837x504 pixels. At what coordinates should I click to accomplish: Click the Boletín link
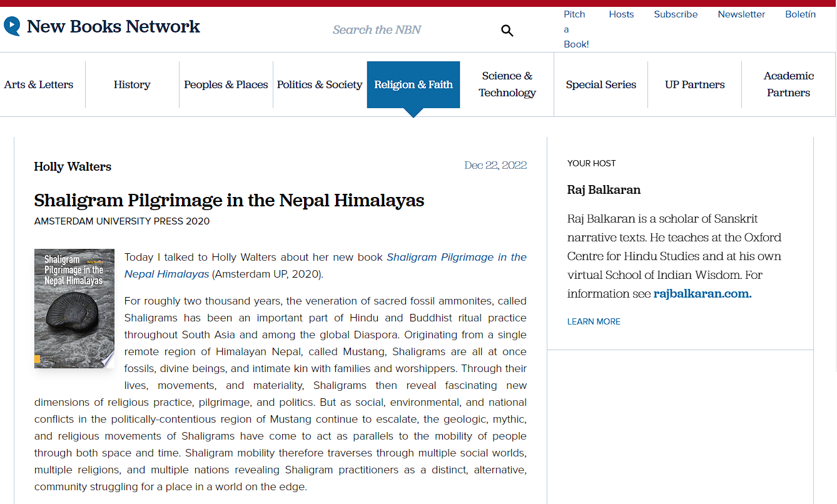click(800, 14)
